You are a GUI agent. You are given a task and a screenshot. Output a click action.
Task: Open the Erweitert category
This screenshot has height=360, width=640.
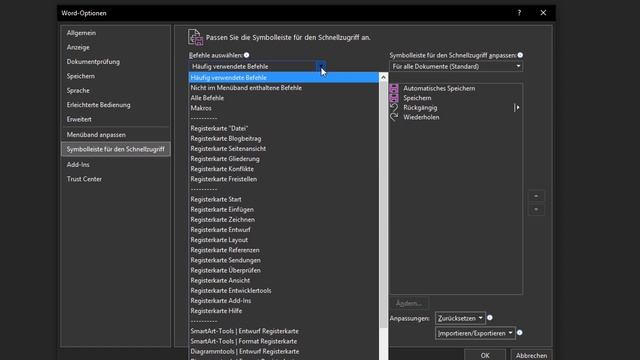(x=116, y=119)
